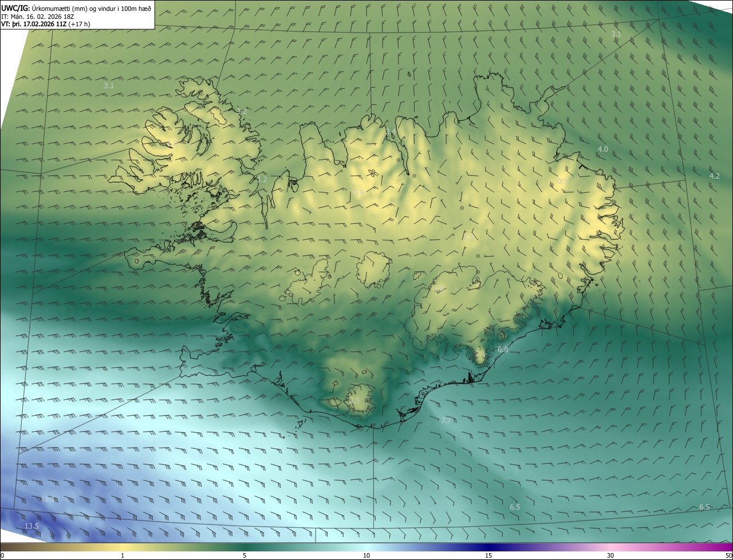
Task: Click the '6.8' value label on the map
Action: click(x=503, y=349)
